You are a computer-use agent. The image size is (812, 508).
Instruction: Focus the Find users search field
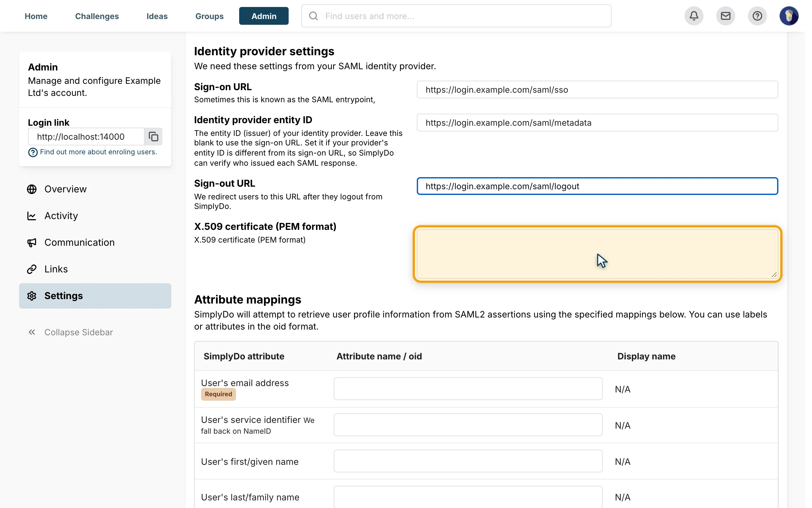coord(456,16)
